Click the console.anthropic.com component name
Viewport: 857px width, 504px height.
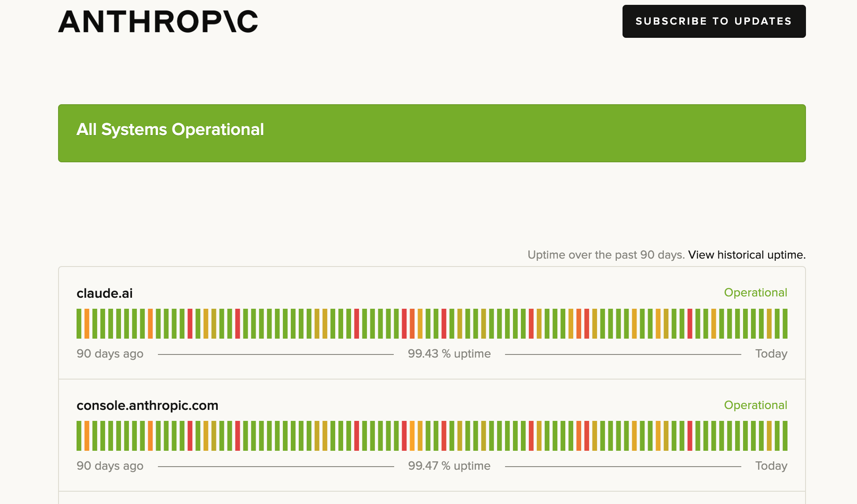147,405
